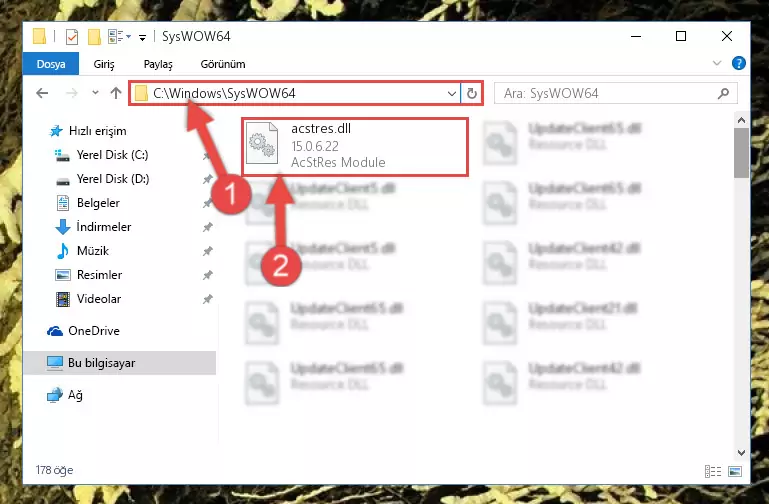Open the Belgeler folder in sidebar
Screen dimensions: 769x504
[98, 203]
